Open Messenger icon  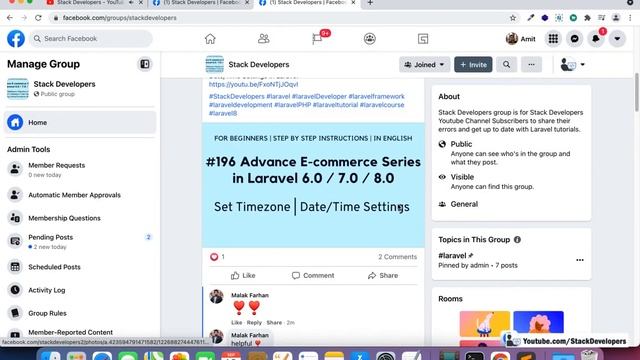(575, 39)
